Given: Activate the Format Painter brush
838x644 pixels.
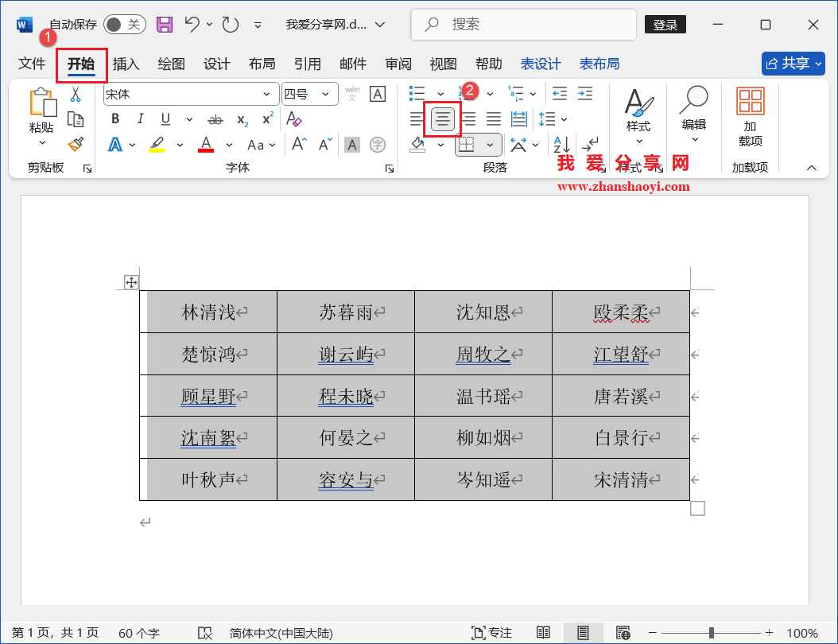Looking at the screenshot, I should [x=76, y=144].
